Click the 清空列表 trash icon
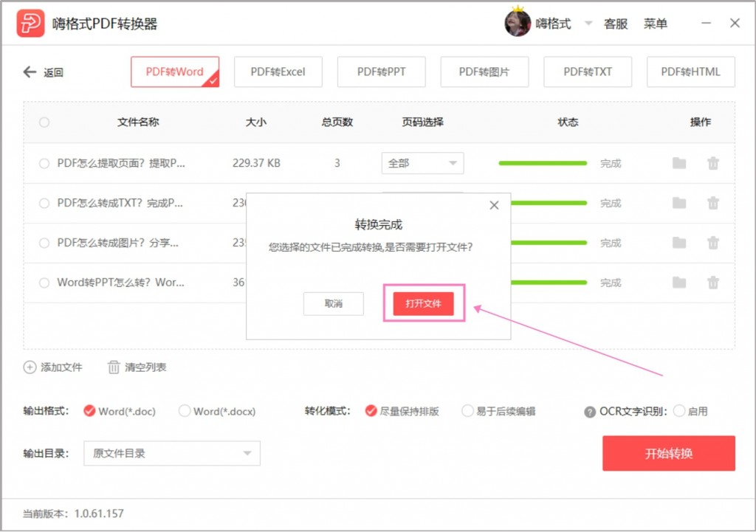756x532 pixels. tap(114, 367)
